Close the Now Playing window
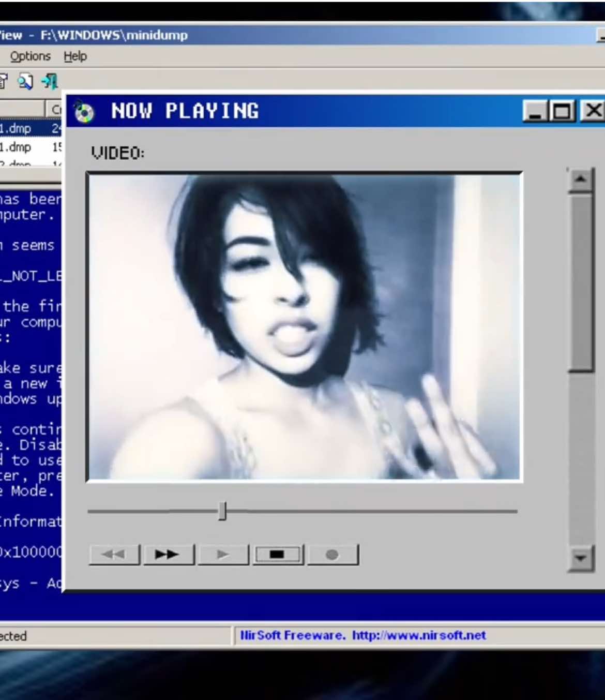 point(593,111)
